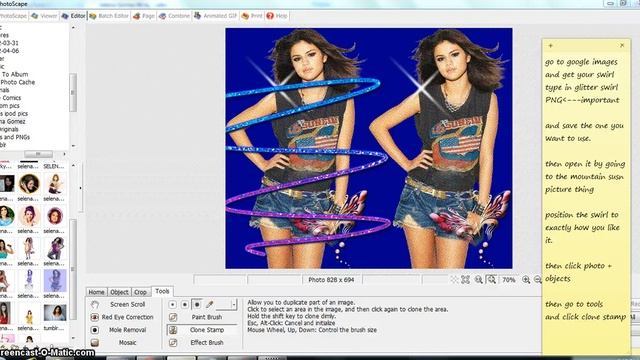This screenshot has width=640, height=360.
Task: Select the To Album folder
Action: [x=15, y=74]
